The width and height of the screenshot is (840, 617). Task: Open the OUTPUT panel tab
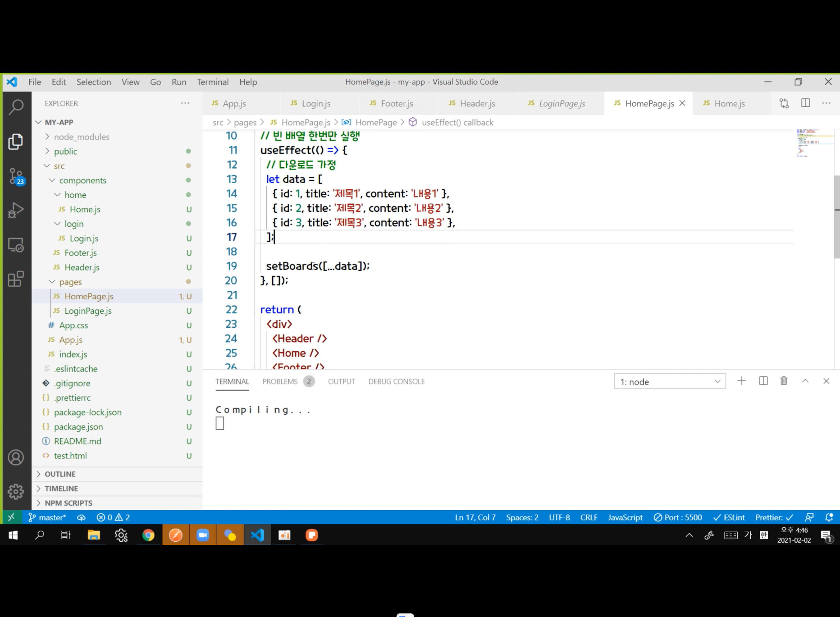click(341, 381)
